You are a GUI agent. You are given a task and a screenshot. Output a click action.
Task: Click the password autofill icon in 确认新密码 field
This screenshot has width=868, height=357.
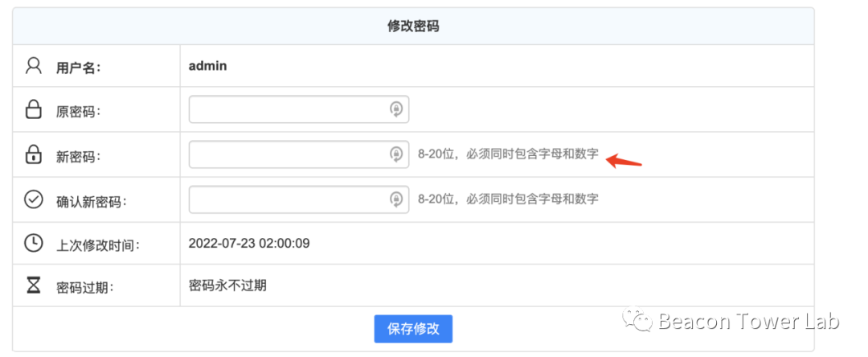pyautogui.click(x=395, y=199)
